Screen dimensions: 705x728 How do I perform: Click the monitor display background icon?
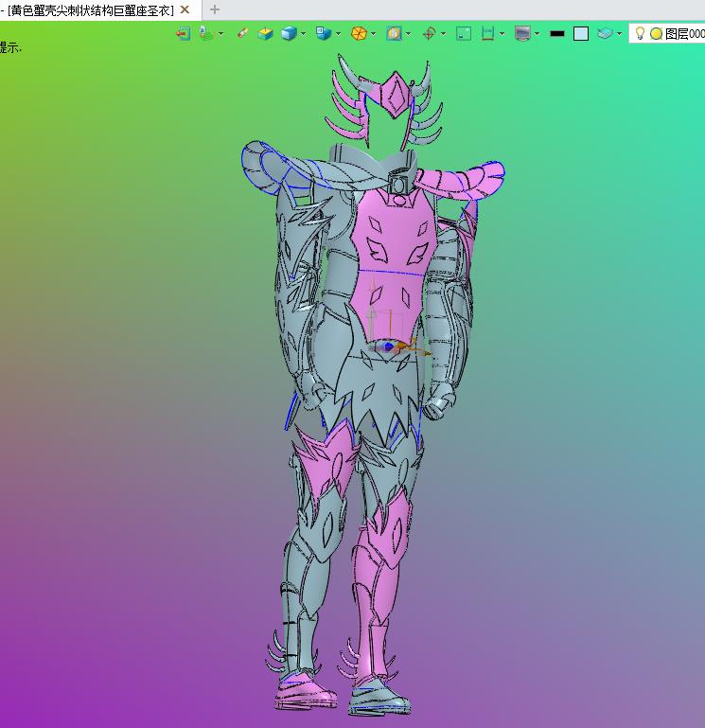pyautogui.click(x=522, y=34)
